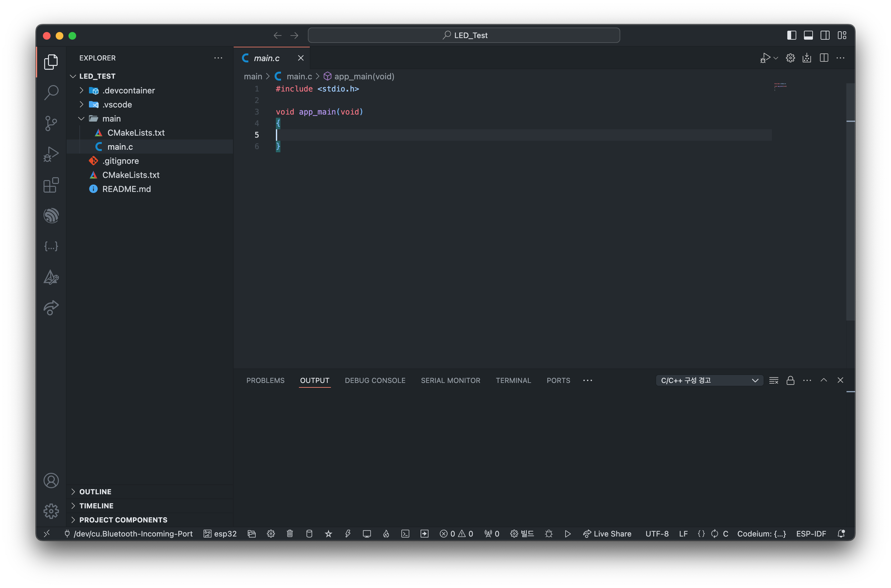Open Source Control view

(51, 123)
